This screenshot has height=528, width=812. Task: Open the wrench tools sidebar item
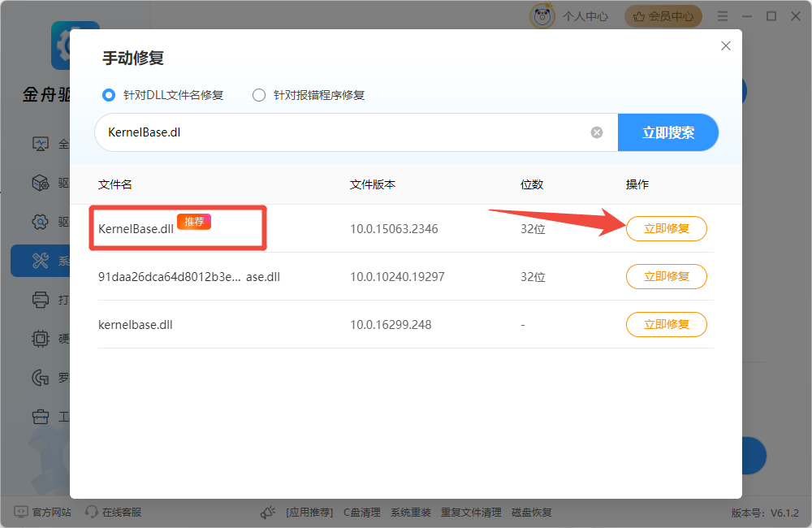(x=41, y=261)
